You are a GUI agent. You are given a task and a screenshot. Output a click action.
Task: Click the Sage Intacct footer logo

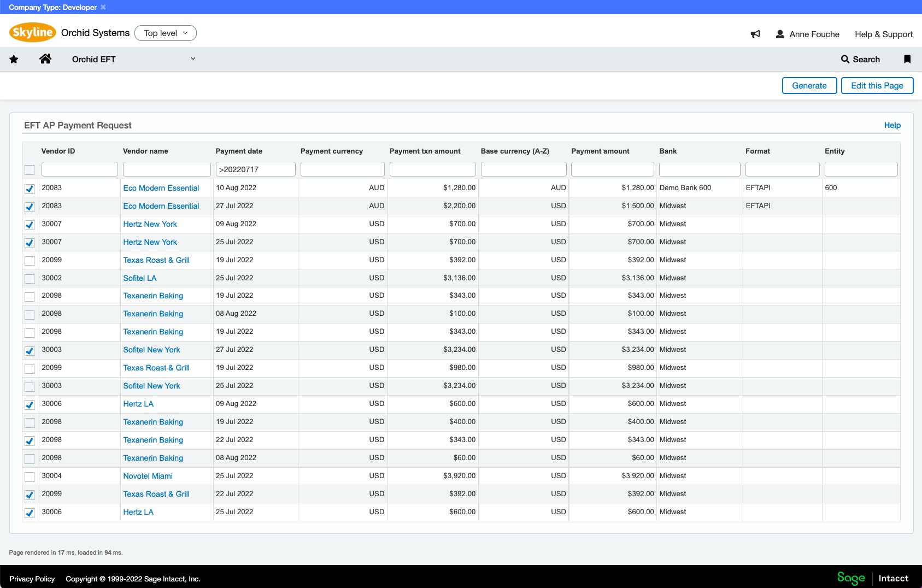[873, 578]
